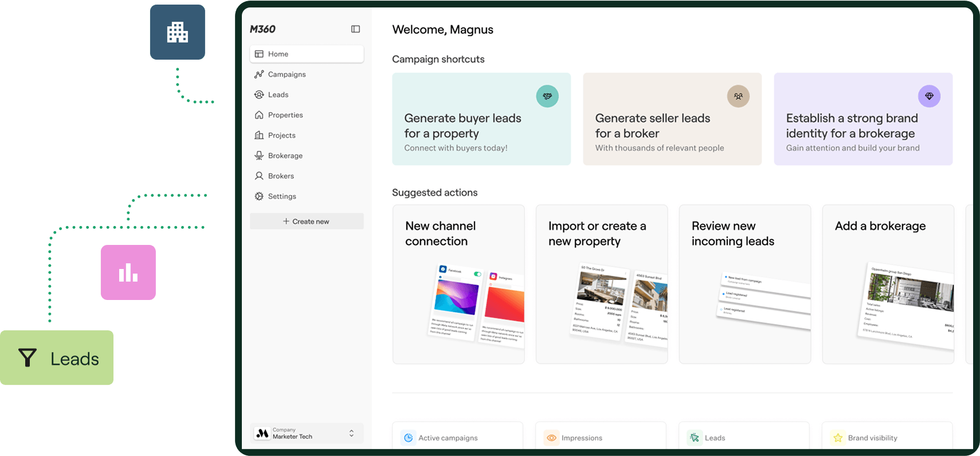Click the Create new button

(307, 221)
